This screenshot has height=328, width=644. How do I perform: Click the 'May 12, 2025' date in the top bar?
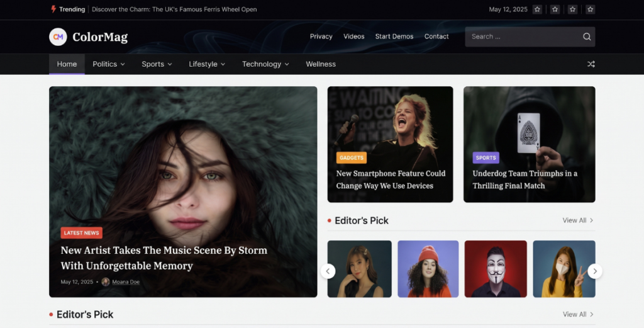[508, 9]
